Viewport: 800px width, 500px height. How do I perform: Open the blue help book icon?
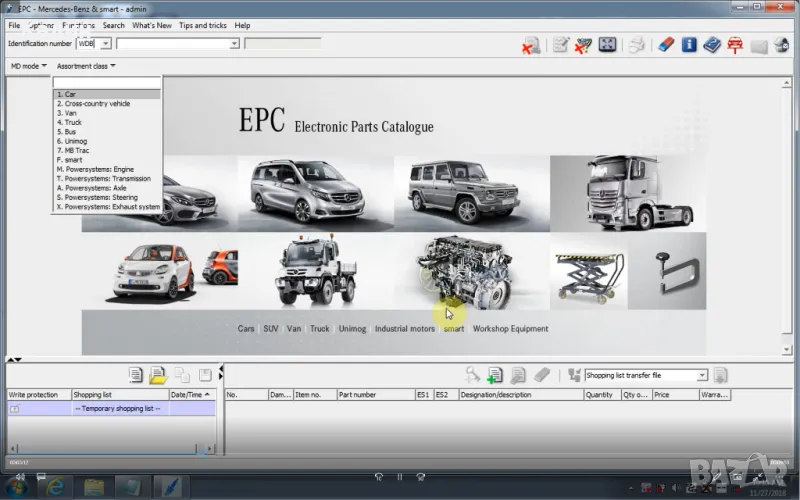(711, 45)
